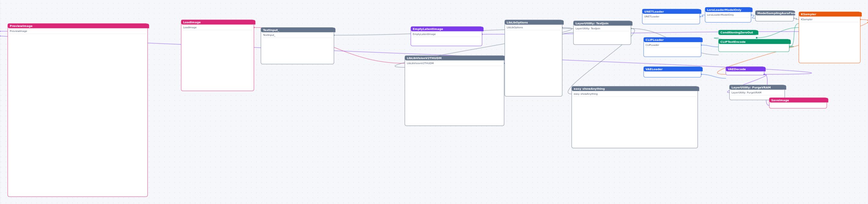Click the "KSampler" subtitle under the orange header
868x204 pixels.
(x=806, y=19)
